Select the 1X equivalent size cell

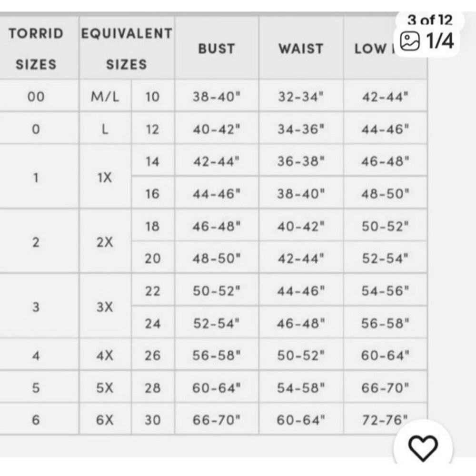(105, 178)
